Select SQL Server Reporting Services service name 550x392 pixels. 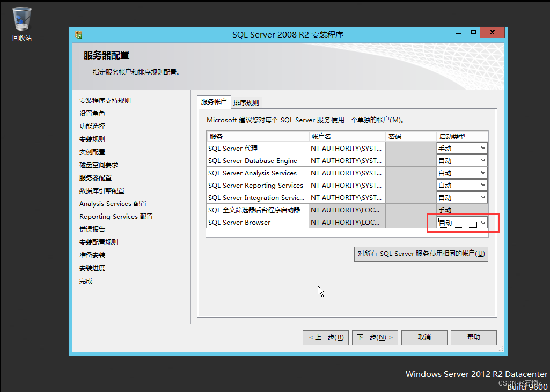click(258, 185)
